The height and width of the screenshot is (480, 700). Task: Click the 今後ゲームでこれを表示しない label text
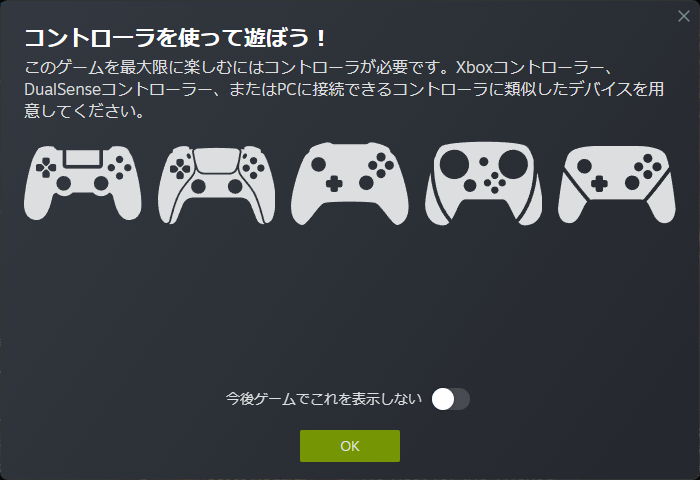pyautogui.click(x=324, y=399)
